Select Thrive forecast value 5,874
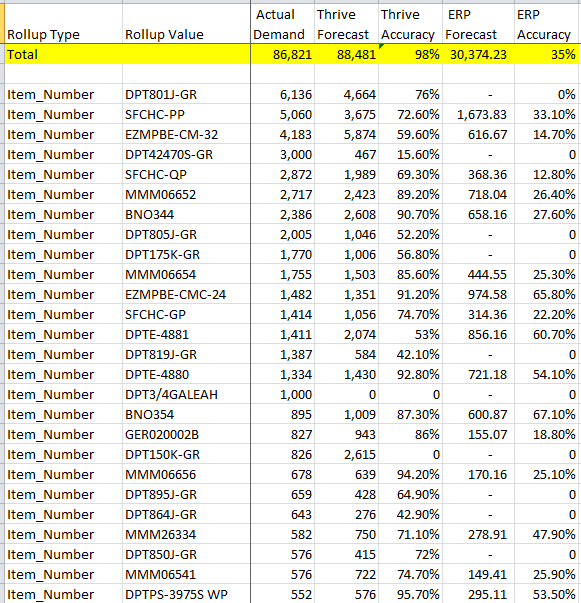This screenshot has height=603, width=581. click(x=346, y=134)
